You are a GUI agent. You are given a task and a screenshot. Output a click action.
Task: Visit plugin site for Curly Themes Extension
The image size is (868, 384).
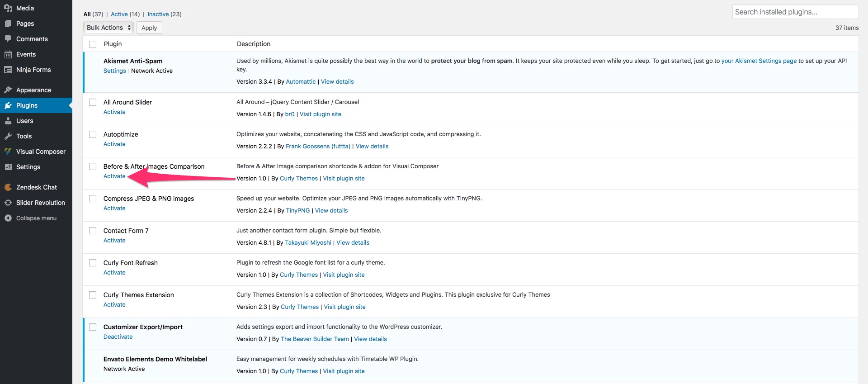pos(345,307)
